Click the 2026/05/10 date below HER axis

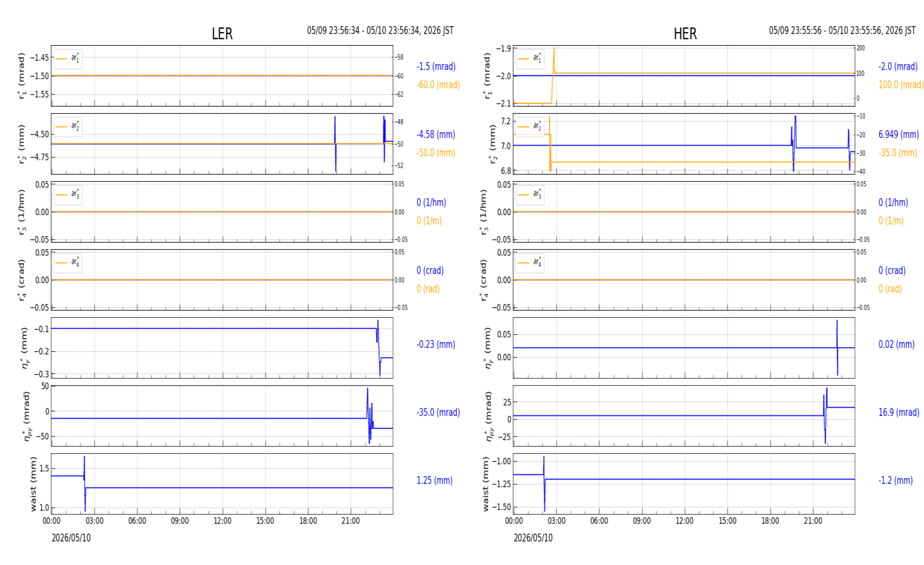click(x=533, y=538)
